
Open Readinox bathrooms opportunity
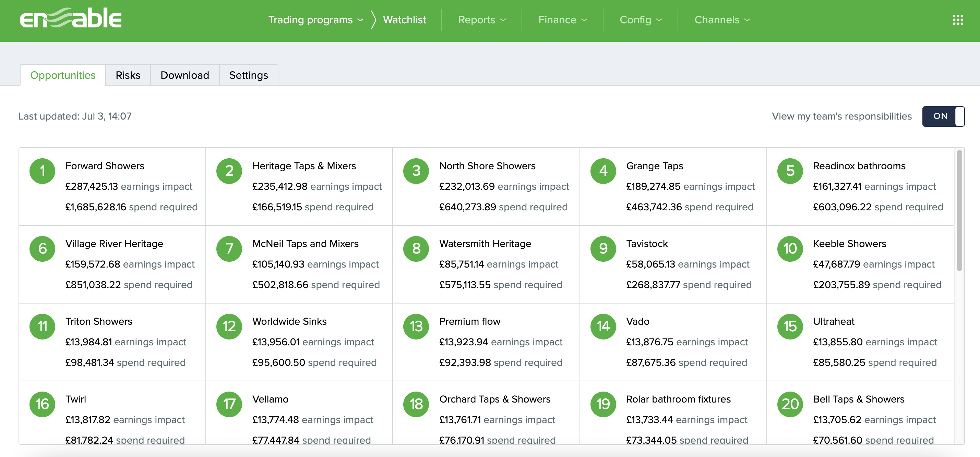pyautogui.click(x=860, y=187)
